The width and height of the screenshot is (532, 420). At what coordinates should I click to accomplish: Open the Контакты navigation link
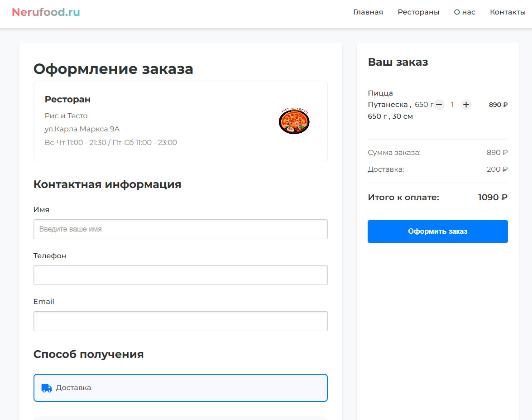point(508,12)
